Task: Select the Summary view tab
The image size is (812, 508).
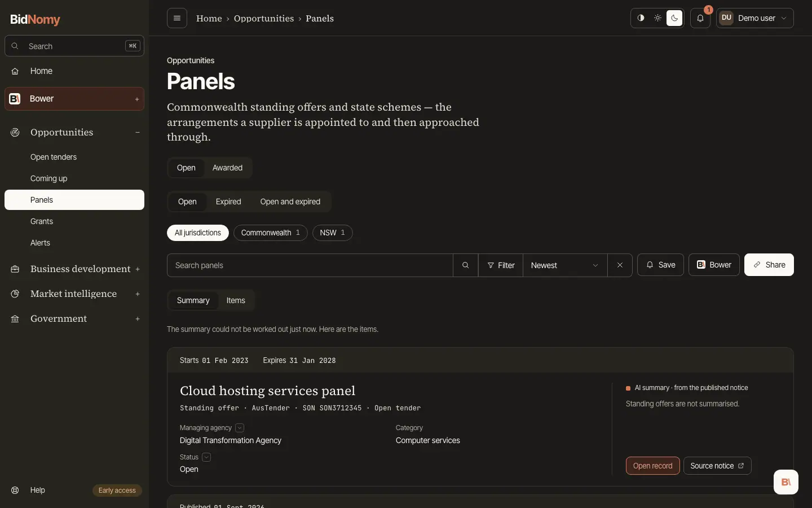Action: click(x=193, y=300)
